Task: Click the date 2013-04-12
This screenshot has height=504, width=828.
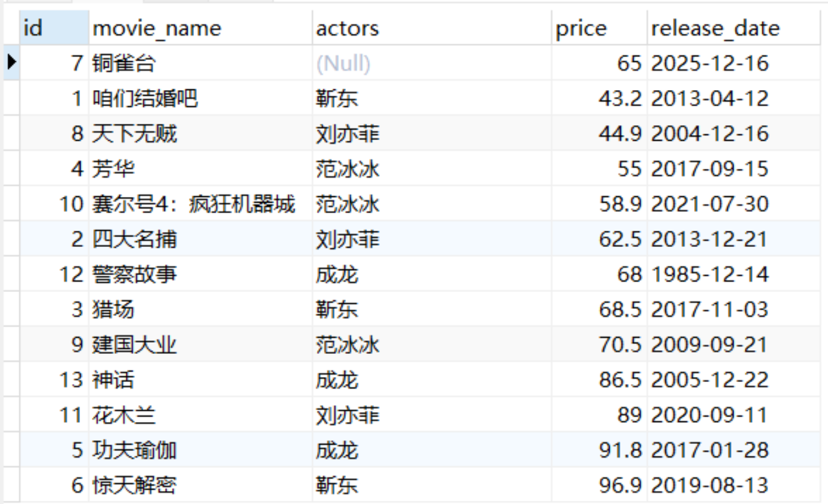Action: click(710, 98)
